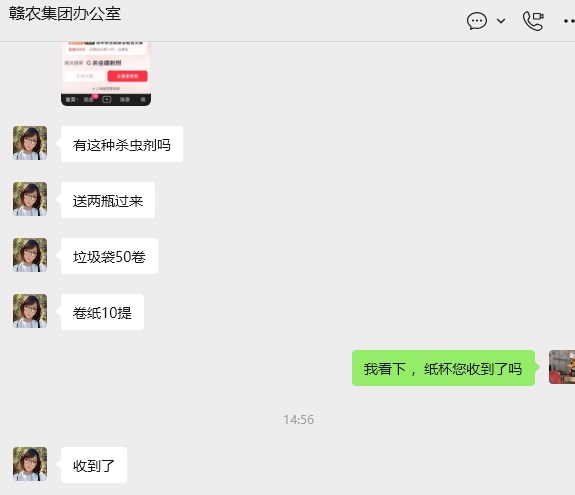Select the '收到了' message bubble
575x495 pixels.
(x=94, y=465)
